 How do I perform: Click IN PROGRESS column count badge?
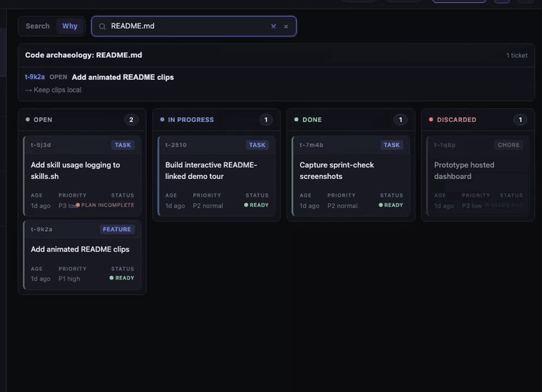266,120
